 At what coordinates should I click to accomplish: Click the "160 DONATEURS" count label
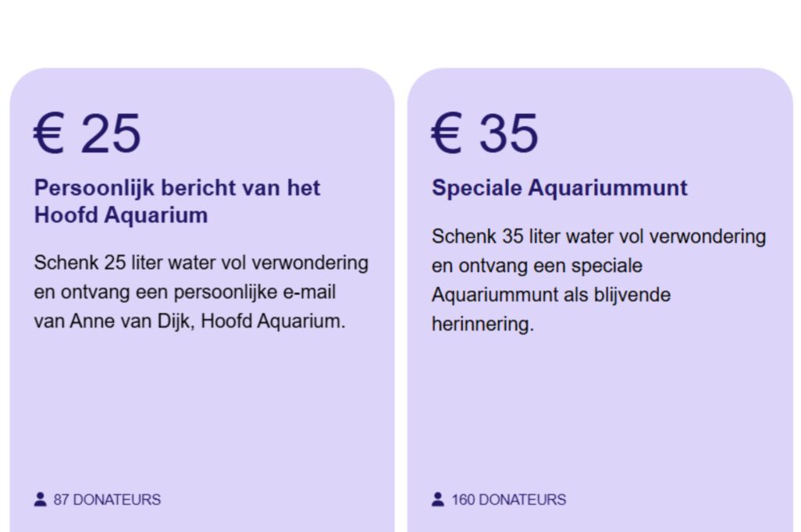[508, 500]
